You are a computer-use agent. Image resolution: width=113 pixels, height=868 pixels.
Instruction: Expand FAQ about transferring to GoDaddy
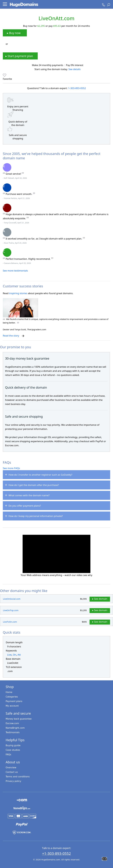(x=56, y=474)
